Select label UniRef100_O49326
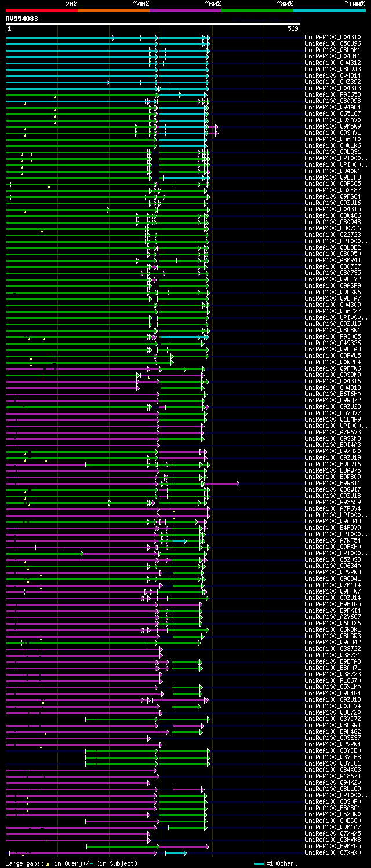The height and width of the screenshot is (868, 371). tap(333, 343)
